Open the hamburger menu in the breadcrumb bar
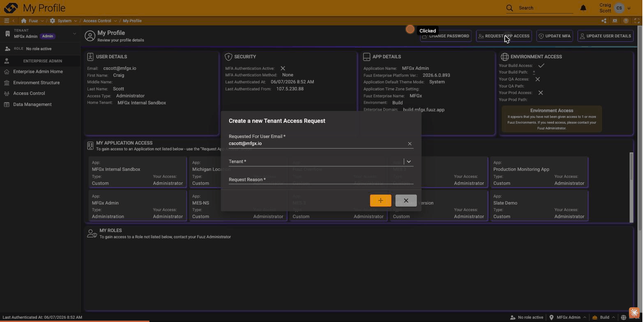Viewport: 644px width, 322px height. [x=7, y=21]
